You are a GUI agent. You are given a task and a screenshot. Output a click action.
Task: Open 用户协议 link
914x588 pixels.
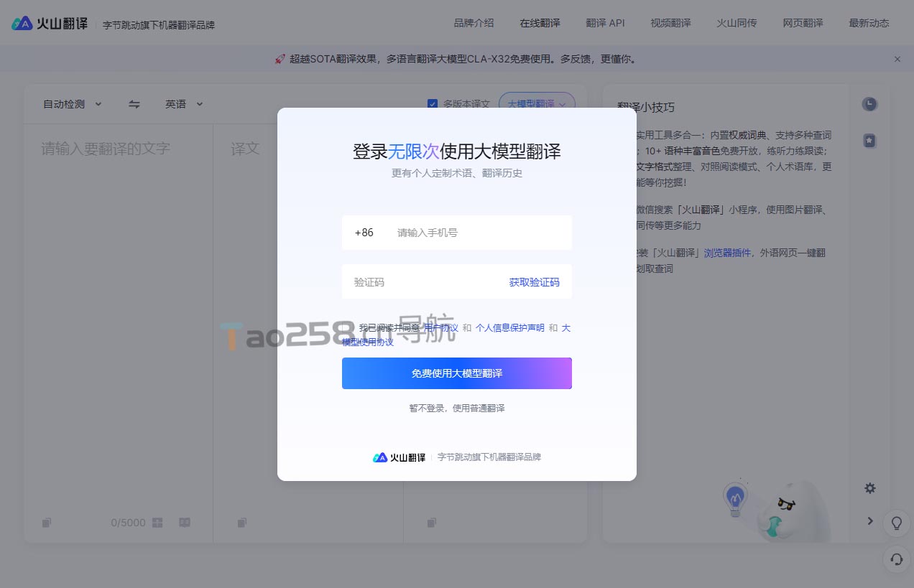[x=440, y=327]
